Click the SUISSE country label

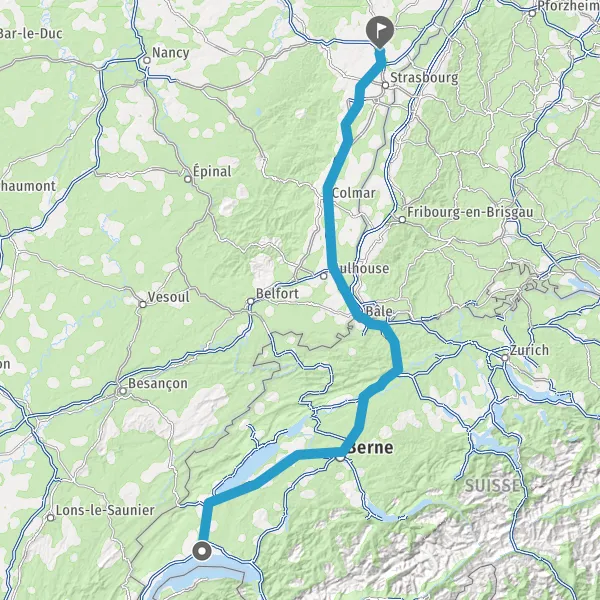(492, 486)
